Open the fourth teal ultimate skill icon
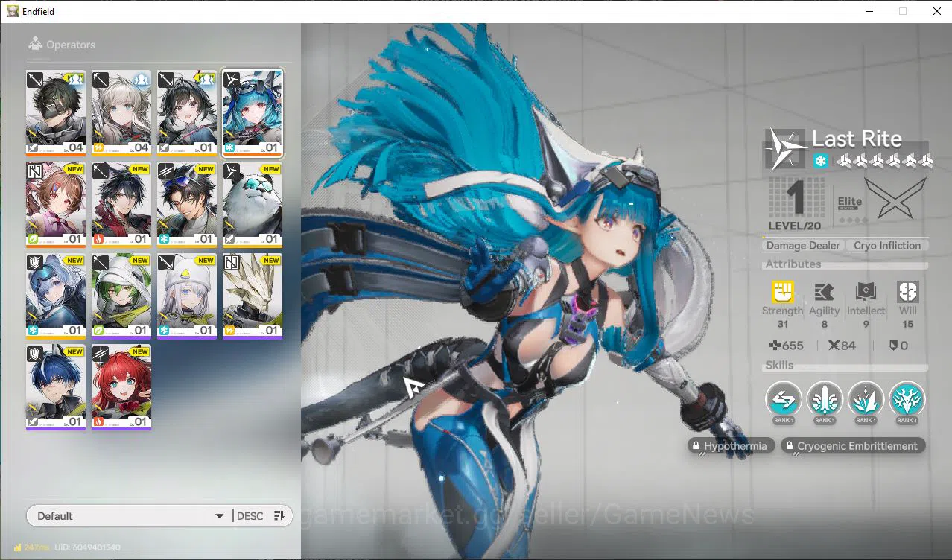 point(907,399)
